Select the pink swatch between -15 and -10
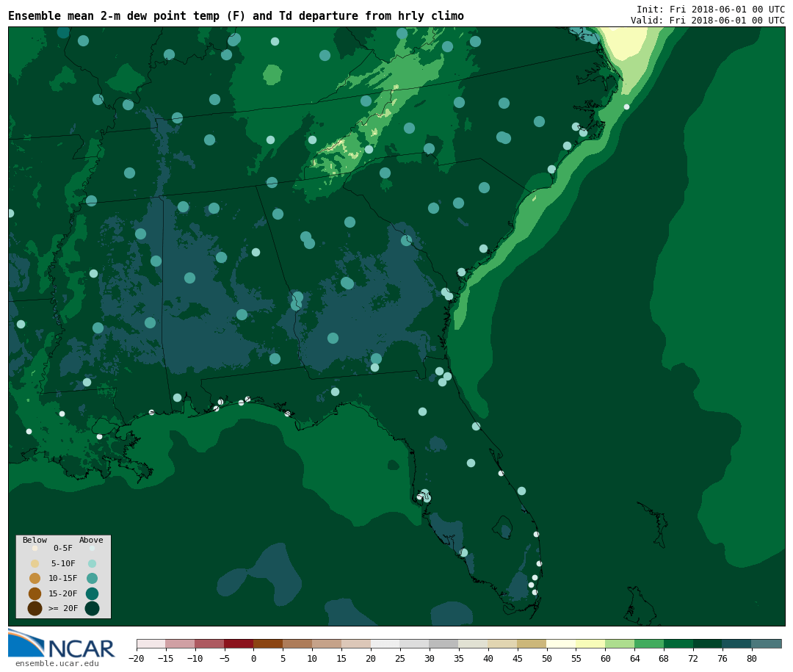Viewport: 793px width, 672px height. tap(180, 644)
